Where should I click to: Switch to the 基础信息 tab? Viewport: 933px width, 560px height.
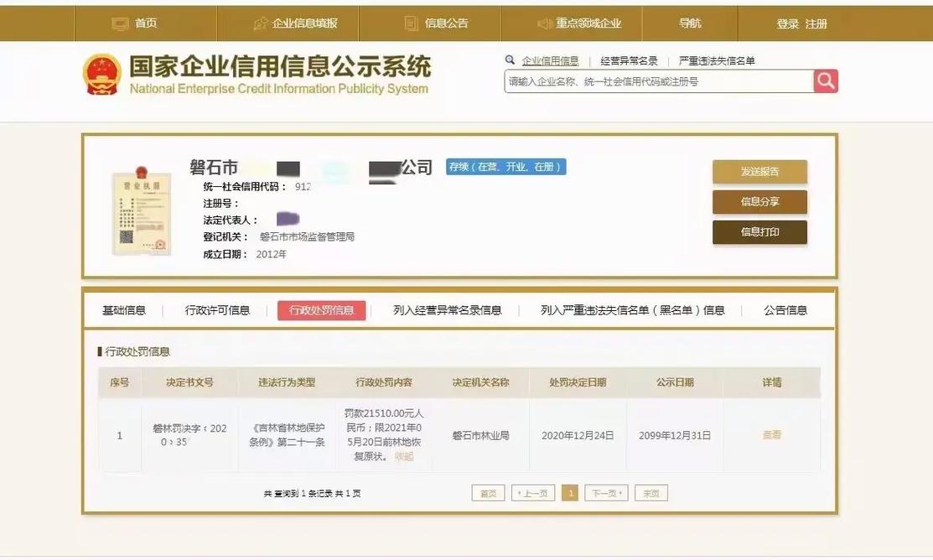tap(122, 309)
